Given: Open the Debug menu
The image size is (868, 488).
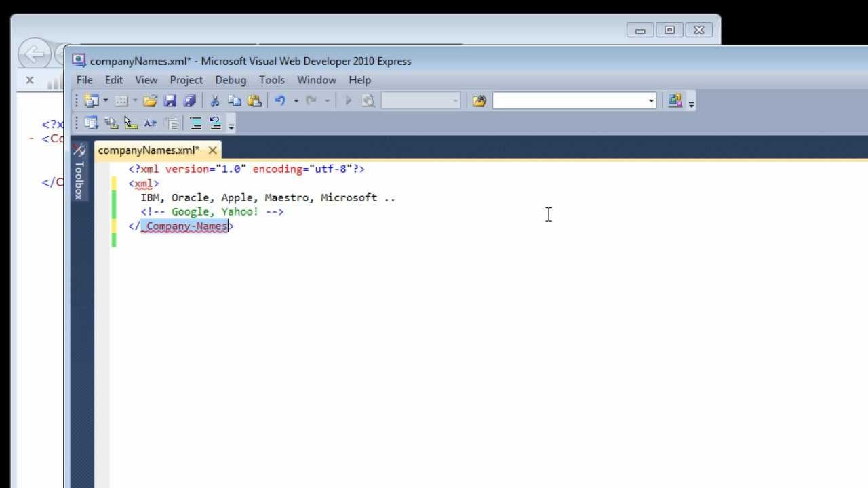Looking at the screenshot, I should [231, 80].
